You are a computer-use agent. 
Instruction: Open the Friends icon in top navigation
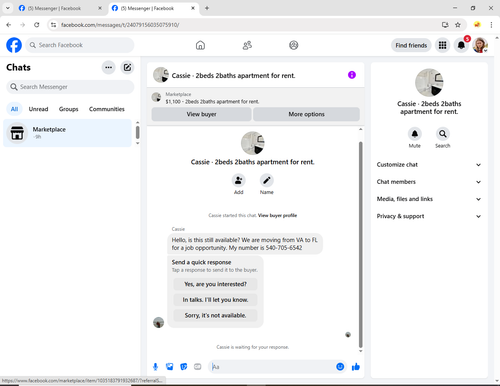pyautogui.click(x=247, y=45)
